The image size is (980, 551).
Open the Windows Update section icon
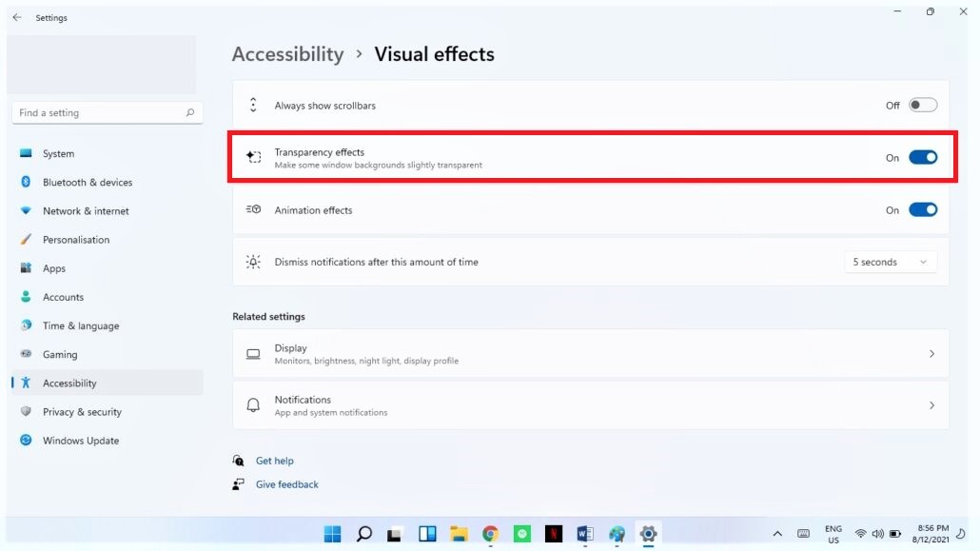click(26, 441)
